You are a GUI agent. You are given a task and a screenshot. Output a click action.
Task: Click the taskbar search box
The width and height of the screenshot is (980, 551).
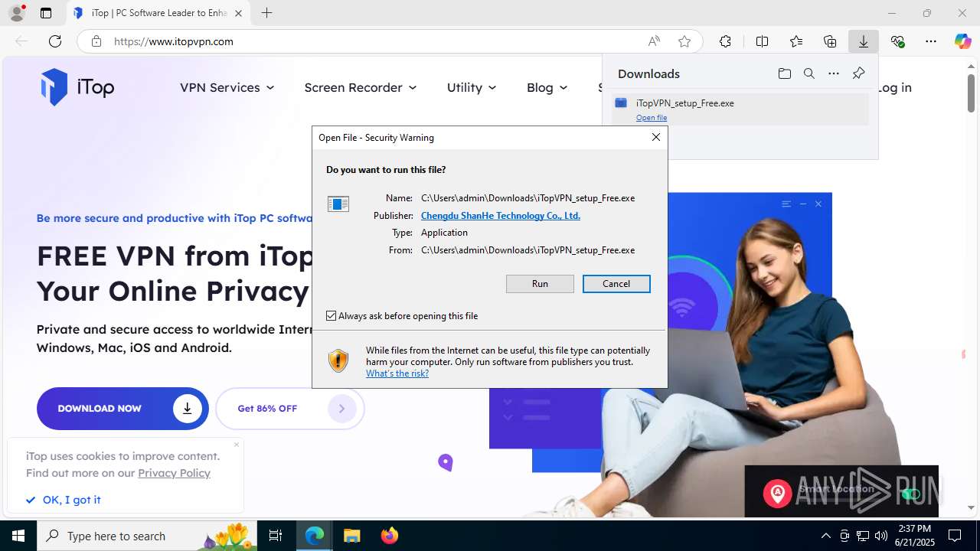click(x=147, y=536)
